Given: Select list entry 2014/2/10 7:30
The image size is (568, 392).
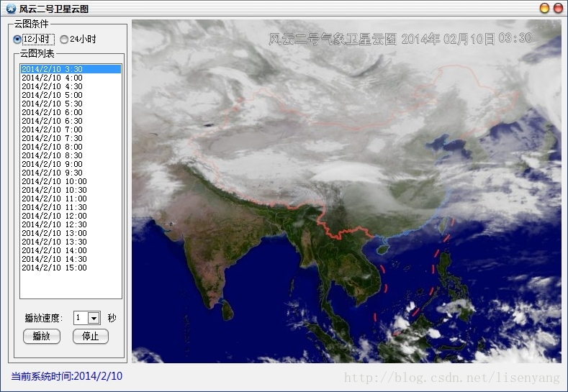Looking at the screenshot, I should click(71, 138).
